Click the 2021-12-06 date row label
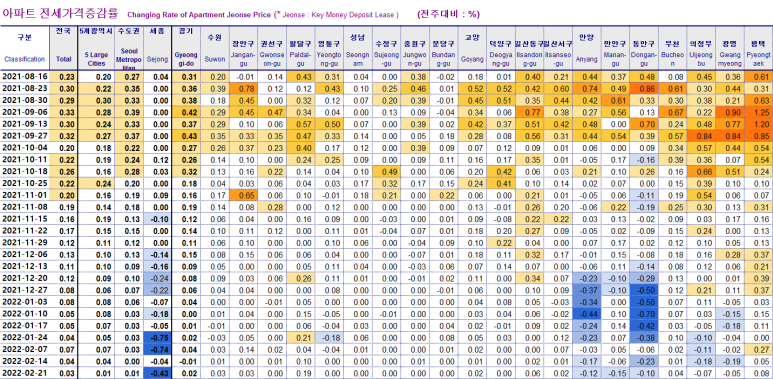The image size is (773, 379). coord(25,254)
